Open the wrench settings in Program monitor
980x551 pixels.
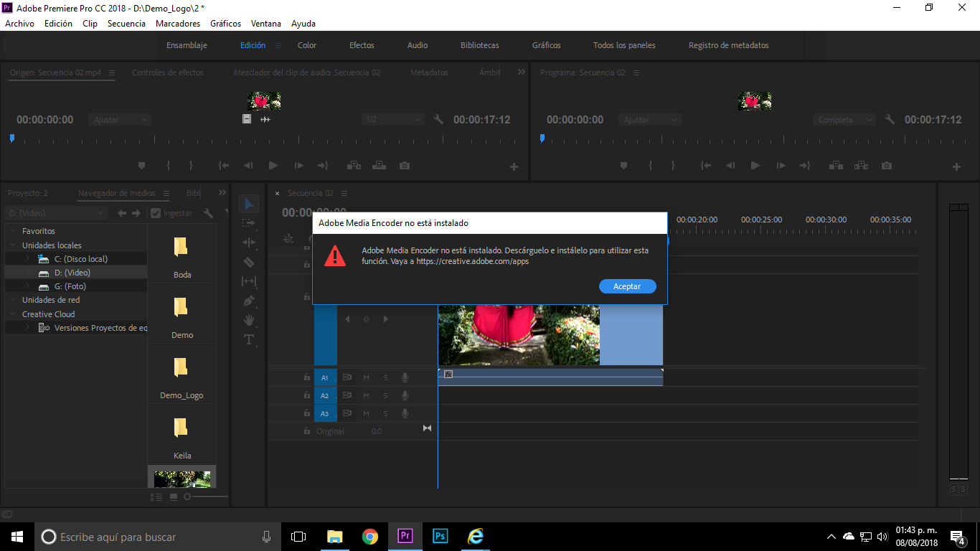(890, 120)
